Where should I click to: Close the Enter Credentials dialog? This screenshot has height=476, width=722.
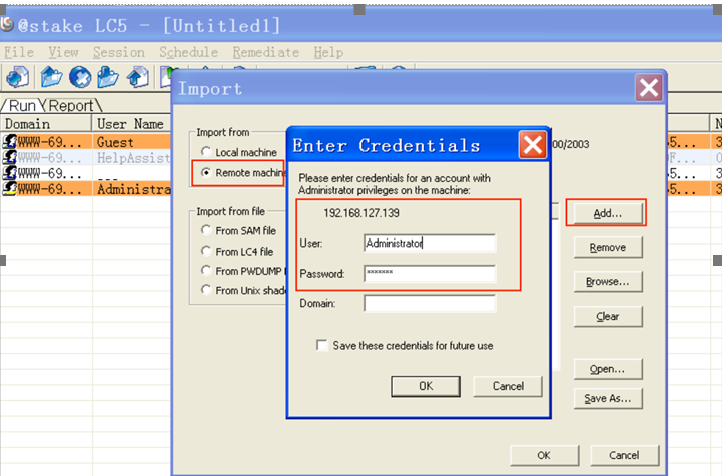coord(533,145)
